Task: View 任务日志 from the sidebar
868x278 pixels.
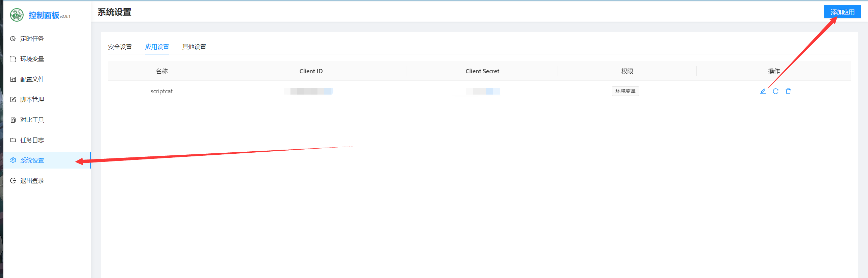Action: click(x=47, y=140)
